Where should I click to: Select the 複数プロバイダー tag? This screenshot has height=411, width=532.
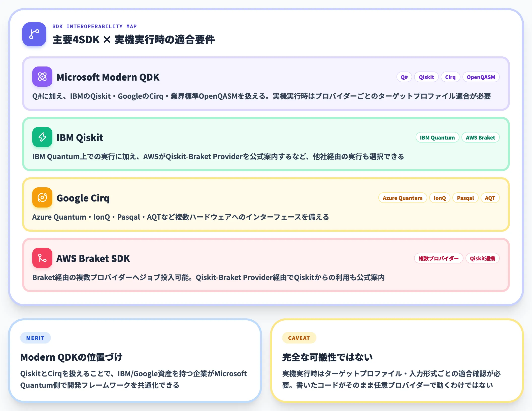point(439,258)
